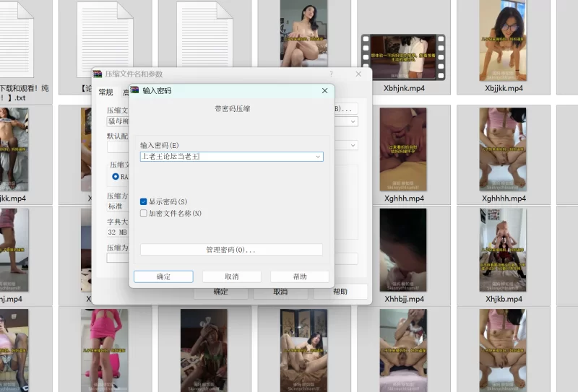Select the text document icon at the top left

[16, 32]
